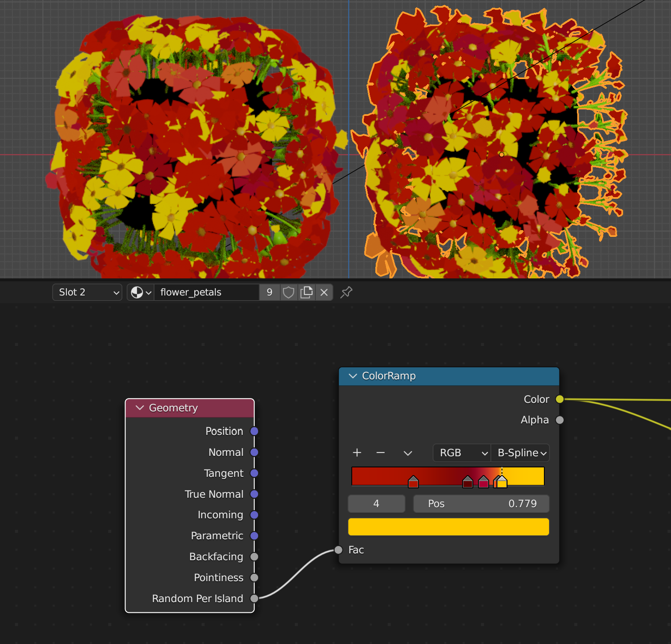Image resolution: width=671 pixels, height=644 pixels.
Task: Click the active stop index field 4
Action: (x=377, y=504)
